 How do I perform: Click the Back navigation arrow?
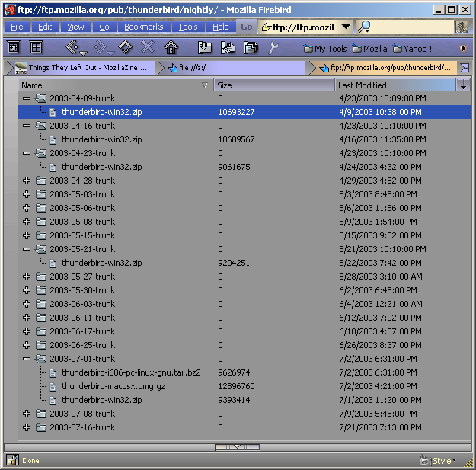[72, 48]
